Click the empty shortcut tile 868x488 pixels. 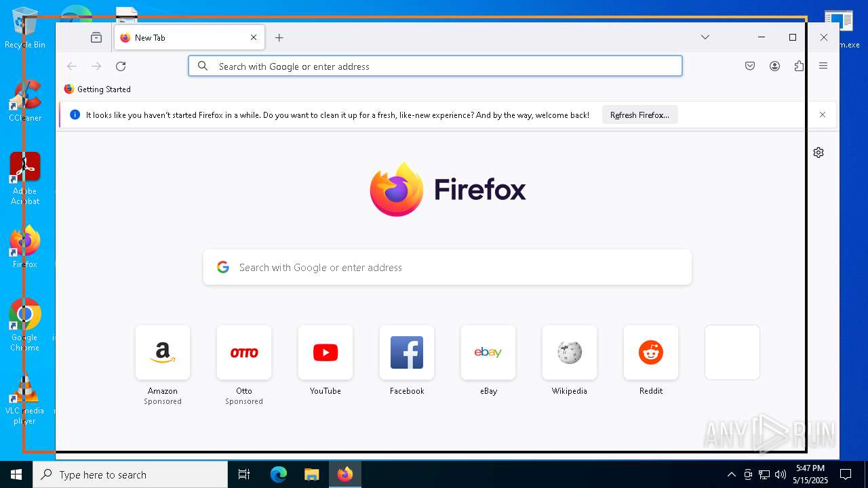(x=732, y=352)
